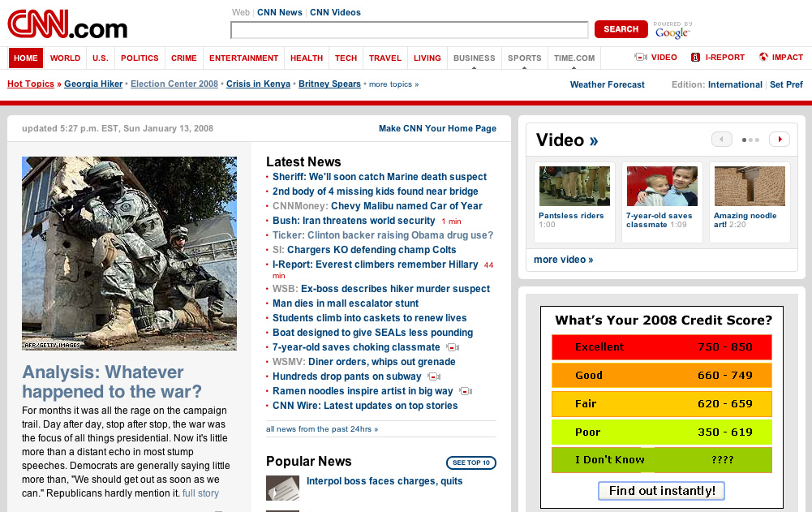This screenshot has width=812, height=512.
Task: Play the Amazing noodle art thumbnail
Action: tap(750, 186)
